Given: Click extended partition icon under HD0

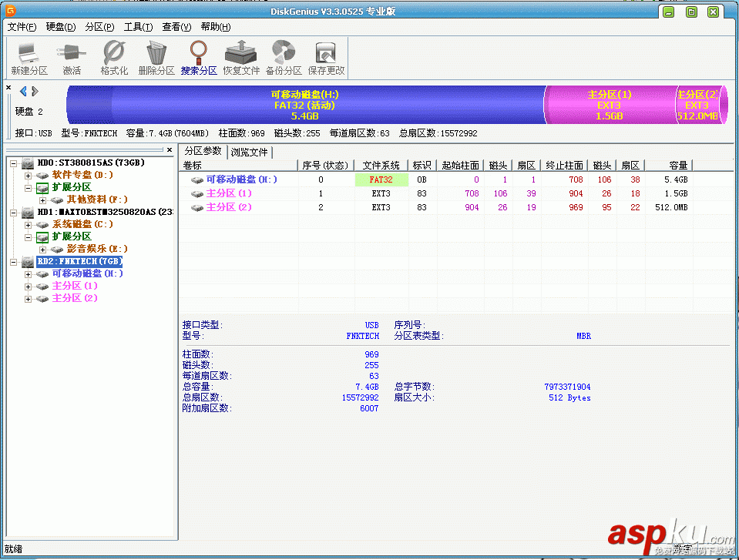Looking at the screenshot, I should [x=42, y=188].
